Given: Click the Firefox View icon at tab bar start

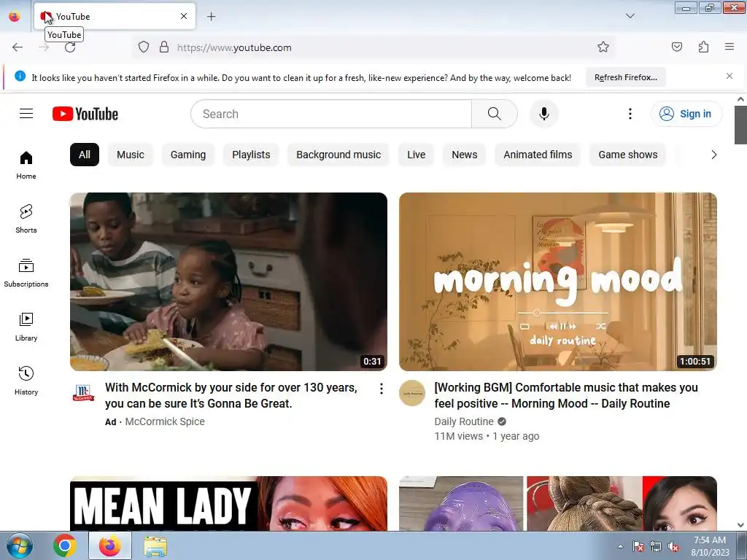Looking at the screenshot, I should [15, 17].
